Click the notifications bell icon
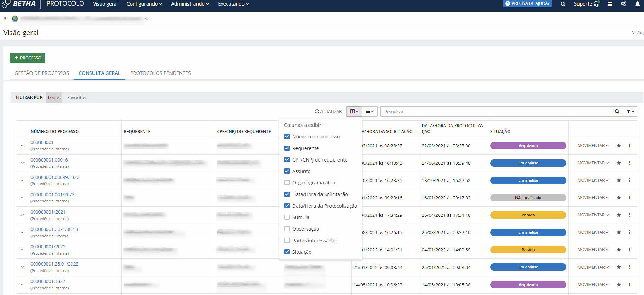The height and width of the screenshot is (295, 644). 637,4
